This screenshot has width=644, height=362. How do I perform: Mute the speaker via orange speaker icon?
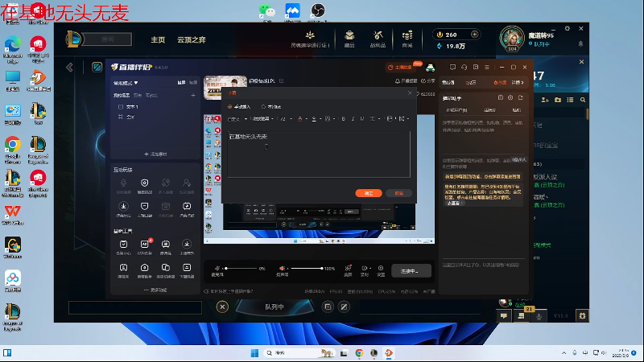tap(283, 268)
